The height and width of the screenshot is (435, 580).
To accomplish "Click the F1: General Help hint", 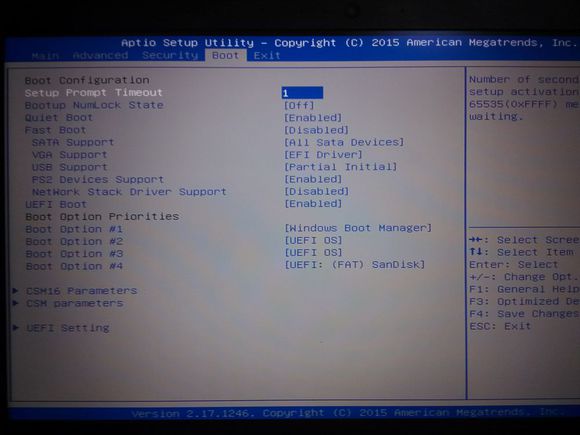I will pyautogui.click(x=524, y=289).
